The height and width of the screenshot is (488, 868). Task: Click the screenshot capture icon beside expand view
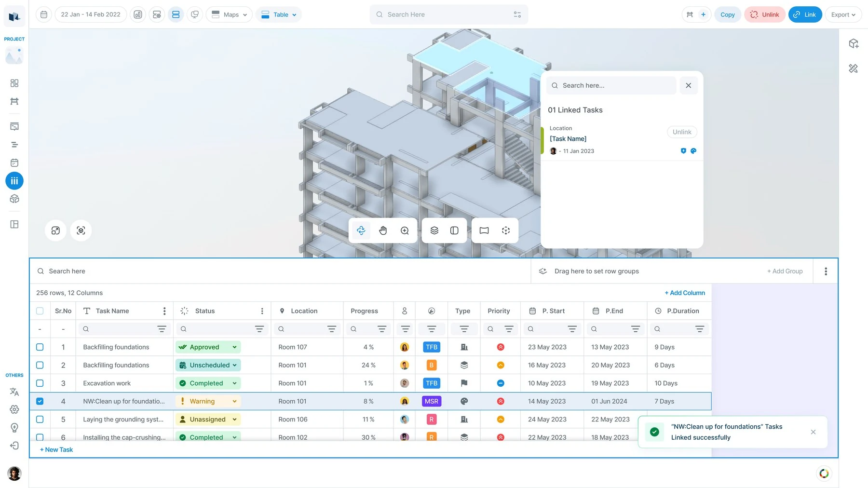coord(81,230)
